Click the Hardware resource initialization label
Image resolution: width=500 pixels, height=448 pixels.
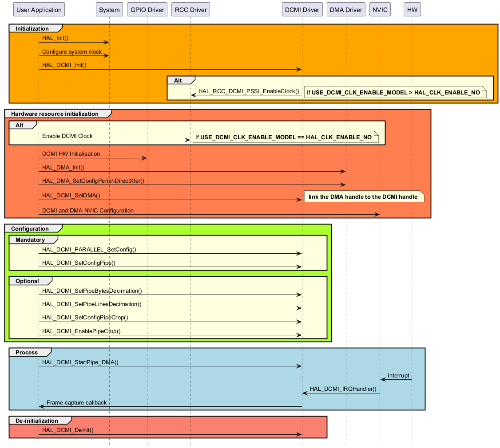click(55, 114)
